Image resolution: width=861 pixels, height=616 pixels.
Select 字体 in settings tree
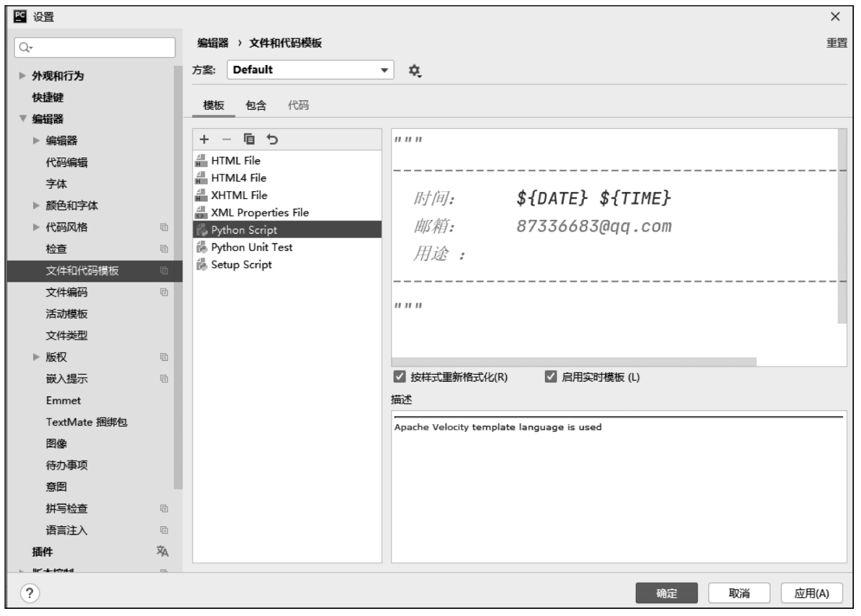pyautogui.click(x=57, y=184)
